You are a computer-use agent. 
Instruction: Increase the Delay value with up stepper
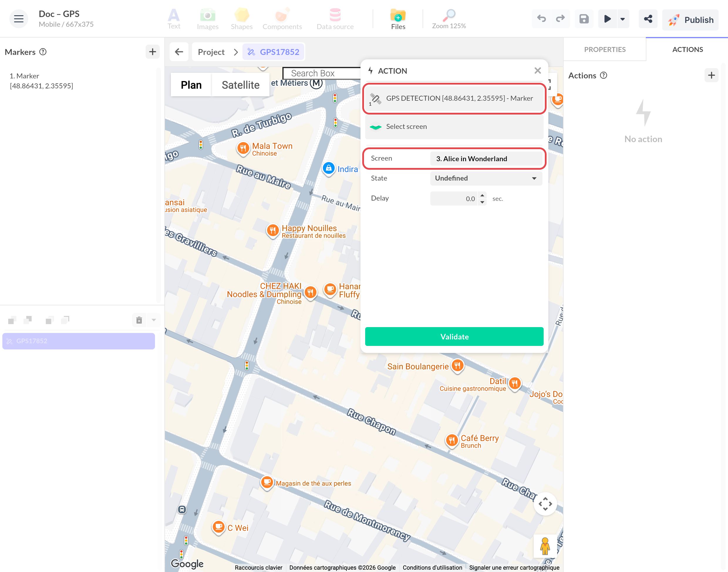(482, 195)
